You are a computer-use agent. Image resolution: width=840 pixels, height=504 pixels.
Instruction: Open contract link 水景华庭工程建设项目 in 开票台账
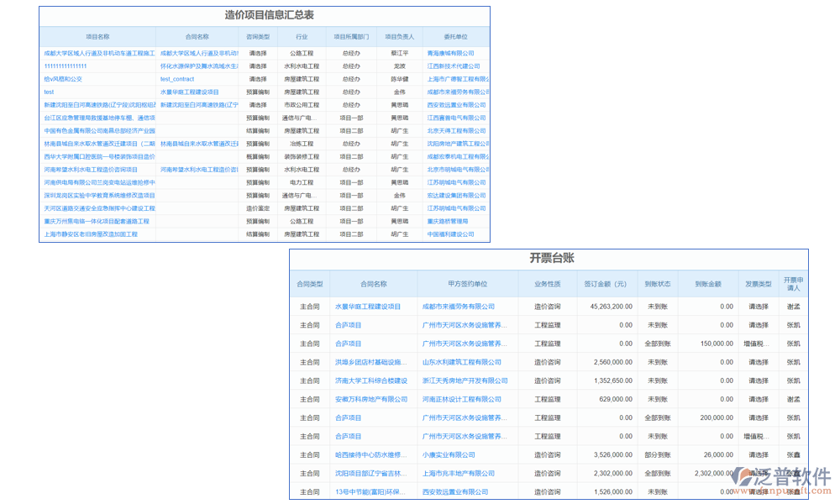[x=368, y=307]
